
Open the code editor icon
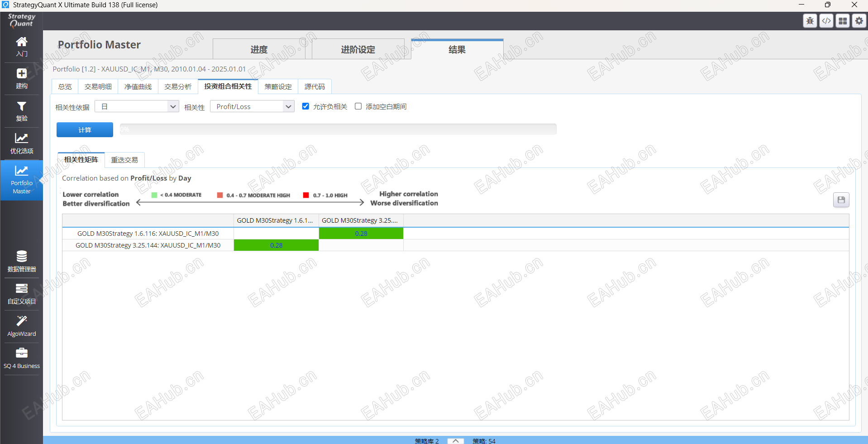[826, 21]
